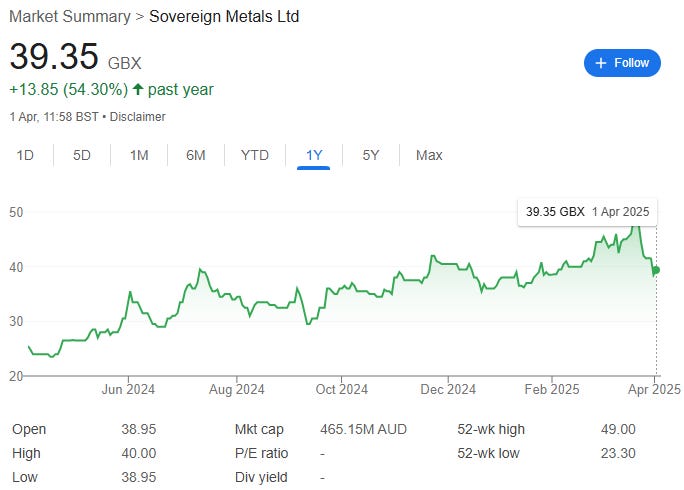The image size is (684, 490).
Task: Click the Feb 2025 axis label
Action: click(552, 389)
